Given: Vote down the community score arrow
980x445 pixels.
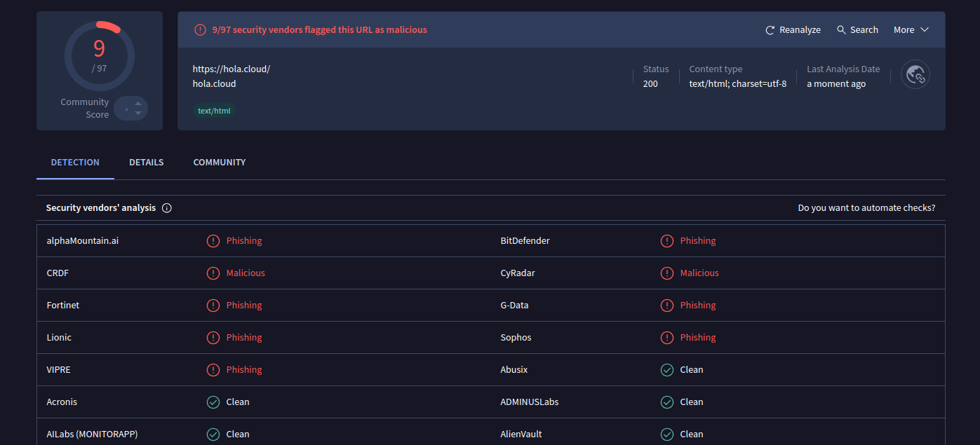Looking at the screenshot, I should coord(138,113).
